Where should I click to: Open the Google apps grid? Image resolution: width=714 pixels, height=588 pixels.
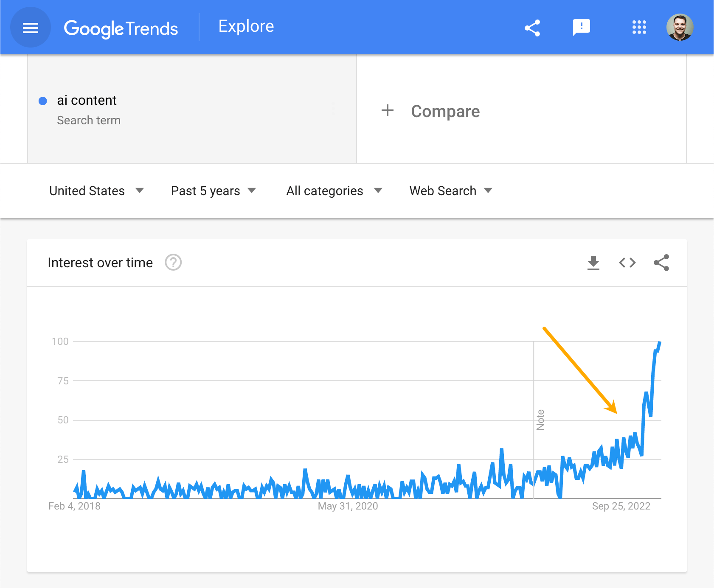pos(638,27)
